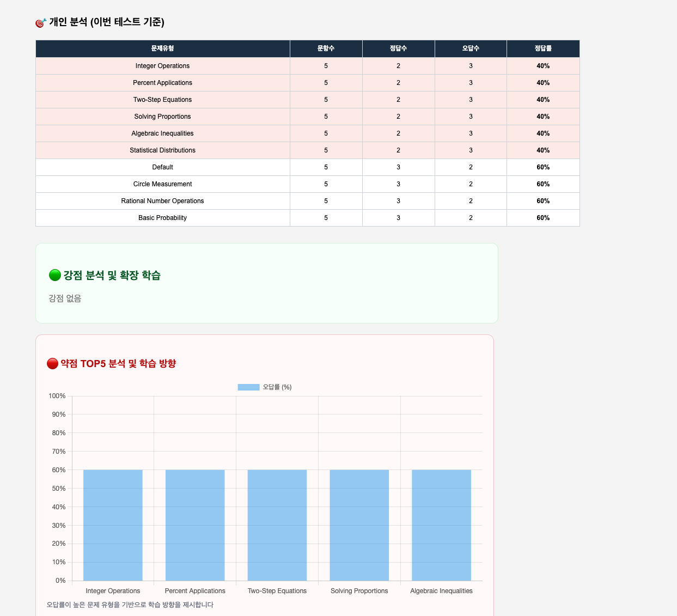The image size is (677, 616).
Task: Click the green circle icon at 강점 분석
Action: click(x=54, y=275)
